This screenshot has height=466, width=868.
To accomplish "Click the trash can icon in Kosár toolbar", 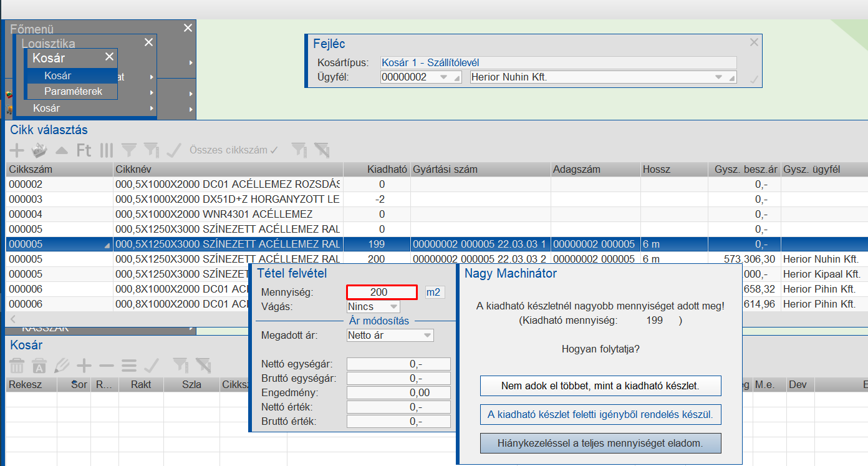I will coord(17,366).
